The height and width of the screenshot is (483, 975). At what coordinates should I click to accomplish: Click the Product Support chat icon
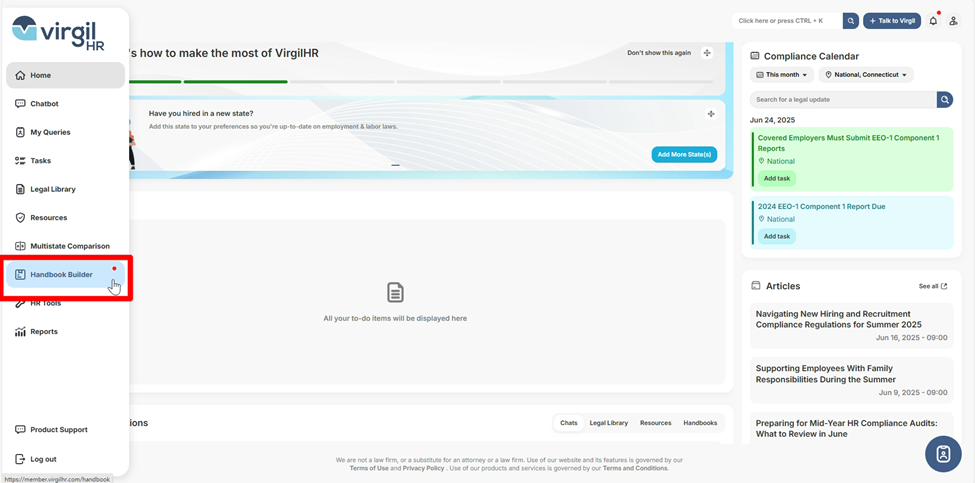(20, 430)
